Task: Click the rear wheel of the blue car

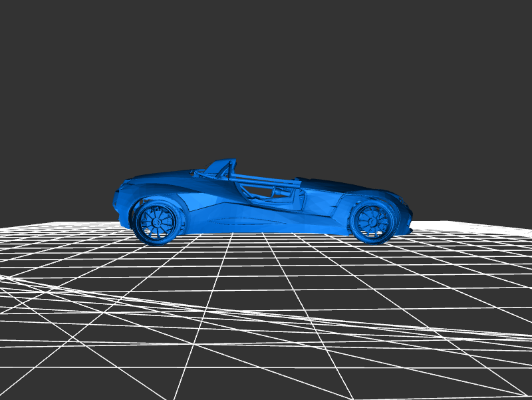Action: pos(370,221)
